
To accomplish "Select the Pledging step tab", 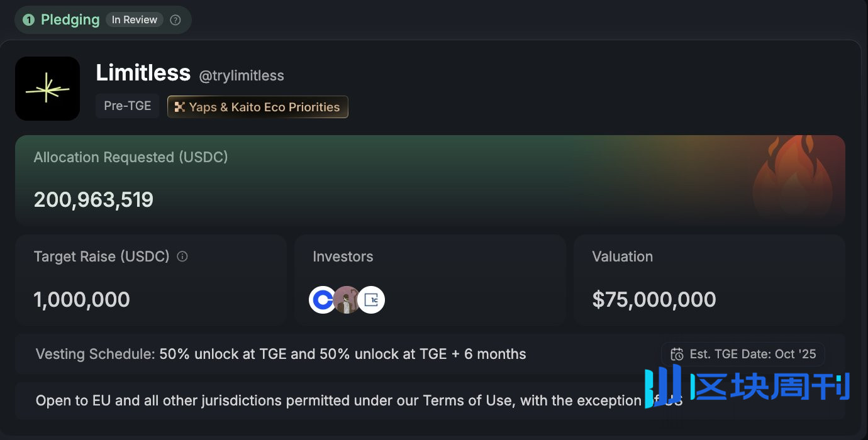I will (70, 20).
